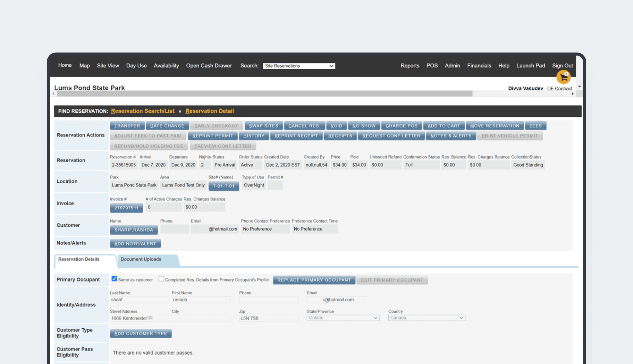633x364 pixels.
Task: Switch to the Reservation Details tab
Action: tap(79, 259)
